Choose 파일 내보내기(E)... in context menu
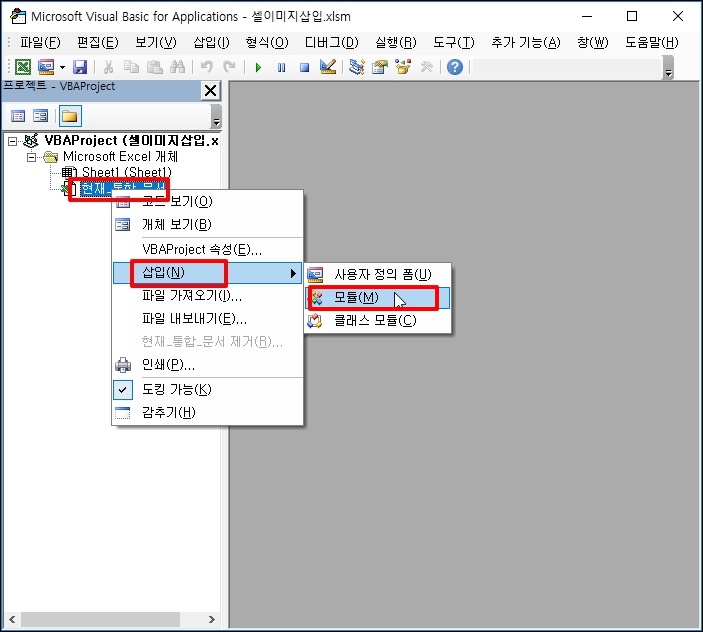This screenshot has width=703, height=632. click(x=208, y=319)
